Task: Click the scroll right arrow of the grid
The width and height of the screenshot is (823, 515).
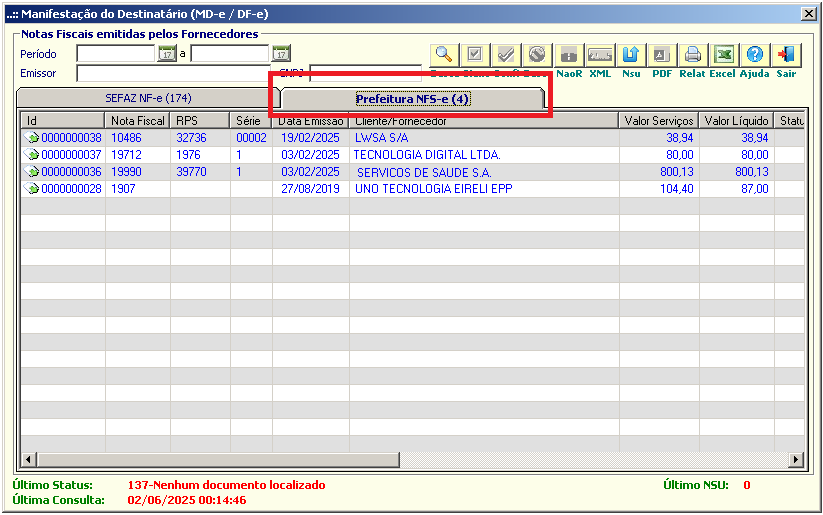Action: point(796,460)
